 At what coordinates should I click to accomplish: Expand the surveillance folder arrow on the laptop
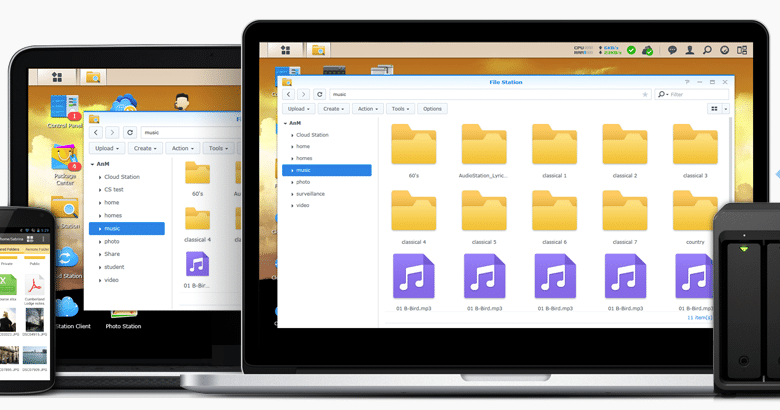click(x=292, y=194)
